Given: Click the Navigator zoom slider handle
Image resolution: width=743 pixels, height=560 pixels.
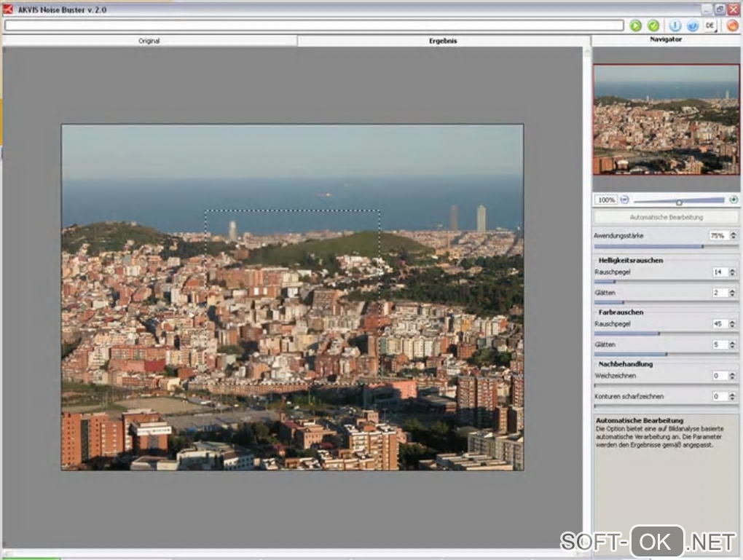Looking at the screenshot, I should click(679, 201).
